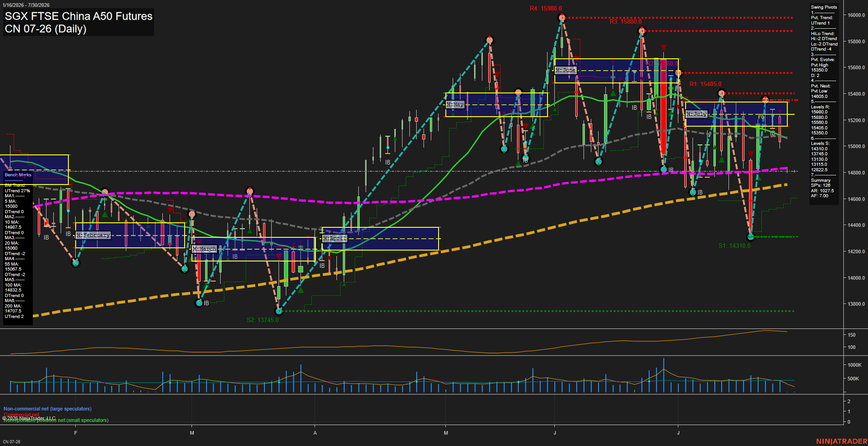
Task: Click the 15600.0 price axis label
Action: pos(856,67)
